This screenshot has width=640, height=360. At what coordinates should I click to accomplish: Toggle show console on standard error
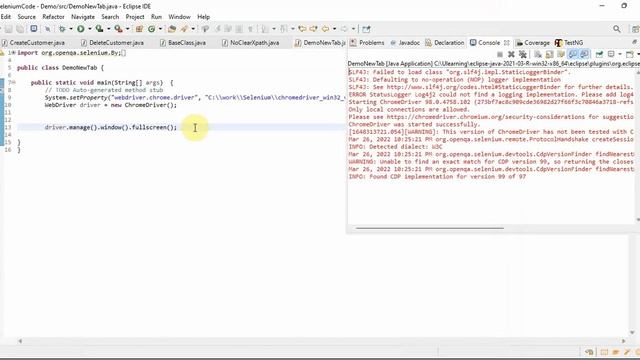(x=584, y=54)
